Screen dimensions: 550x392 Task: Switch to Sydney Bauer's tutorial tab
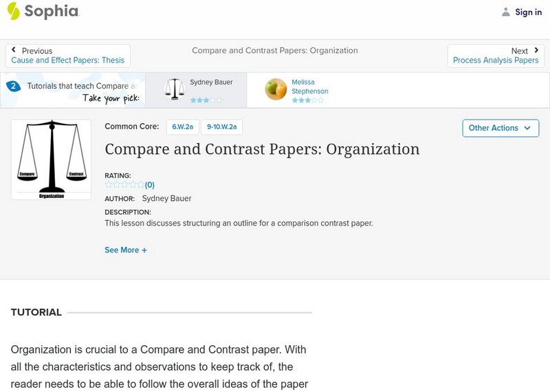coord(211,83)
